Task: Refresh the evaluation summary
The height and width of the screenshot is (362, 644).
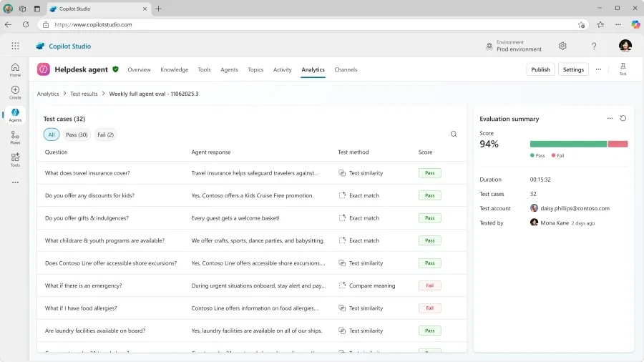Action: click(623, 119)
